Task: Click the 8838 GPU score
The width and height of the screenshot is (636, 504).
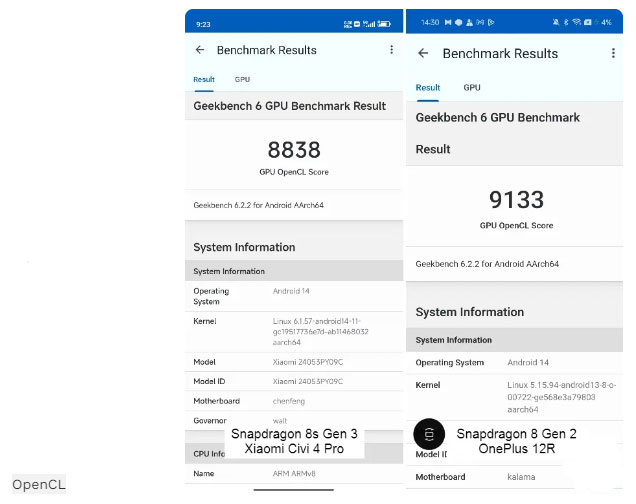Action: click(294, 150)
